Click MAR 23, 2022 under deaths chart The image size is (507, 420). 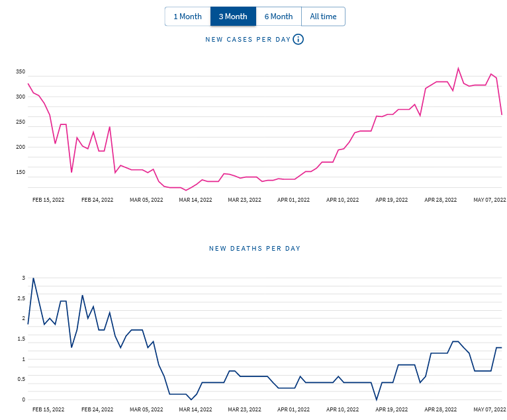244,409
